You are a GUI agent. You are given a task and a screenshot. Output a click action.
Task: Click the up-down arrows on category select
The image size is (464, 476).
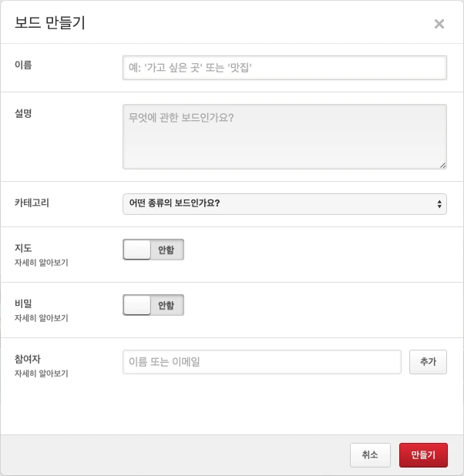(439, 204)
